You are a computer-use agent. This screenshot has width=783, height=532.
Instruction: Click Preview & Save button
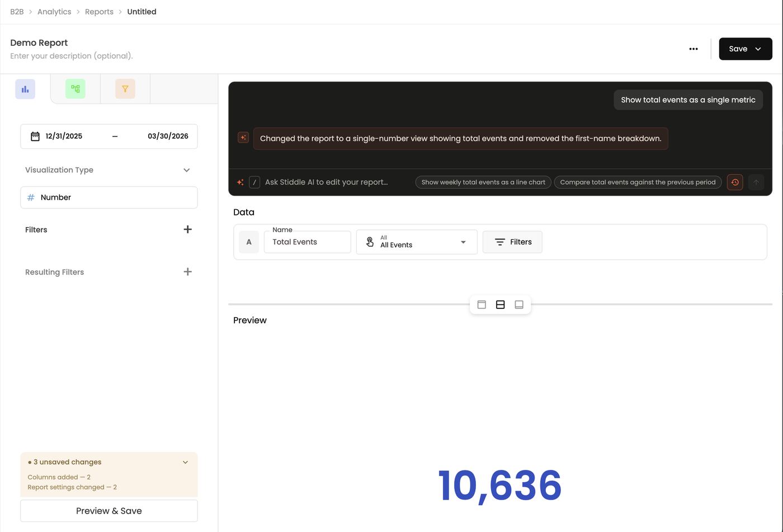109,511
